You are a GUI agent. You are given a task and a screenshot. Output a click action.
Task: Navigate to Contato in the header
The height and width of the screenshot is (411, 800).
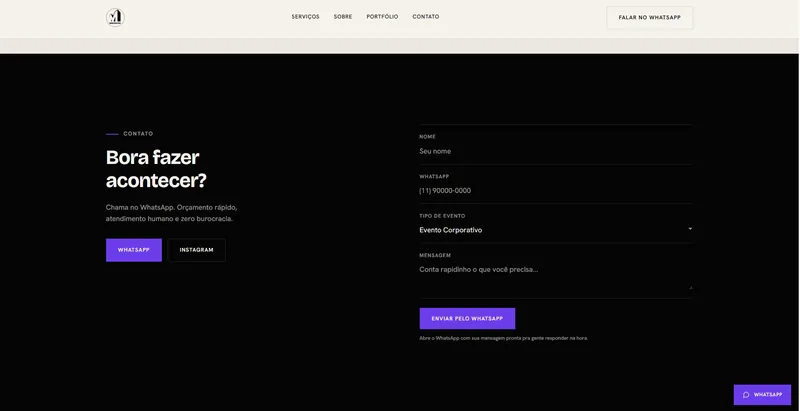(x=426, y=17)
